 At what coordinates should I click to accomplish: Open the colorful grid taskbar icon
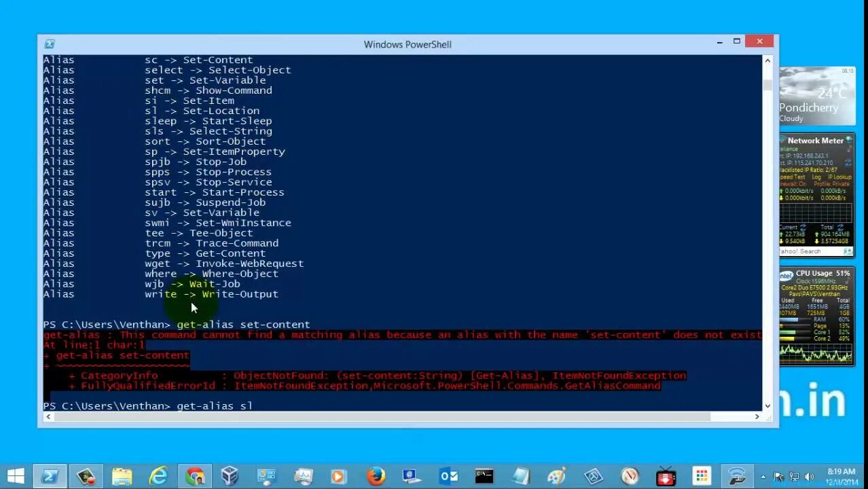702,476
